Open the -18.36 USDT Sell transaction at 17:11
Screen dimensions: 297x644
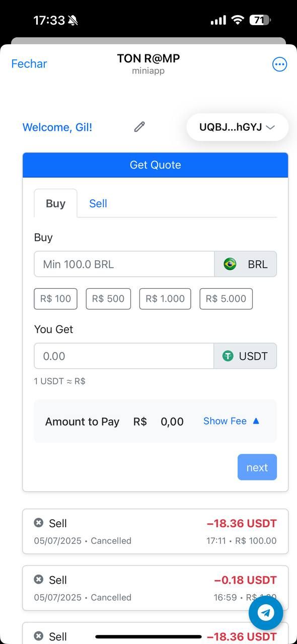pyautogui.click(x=156, y=531)
